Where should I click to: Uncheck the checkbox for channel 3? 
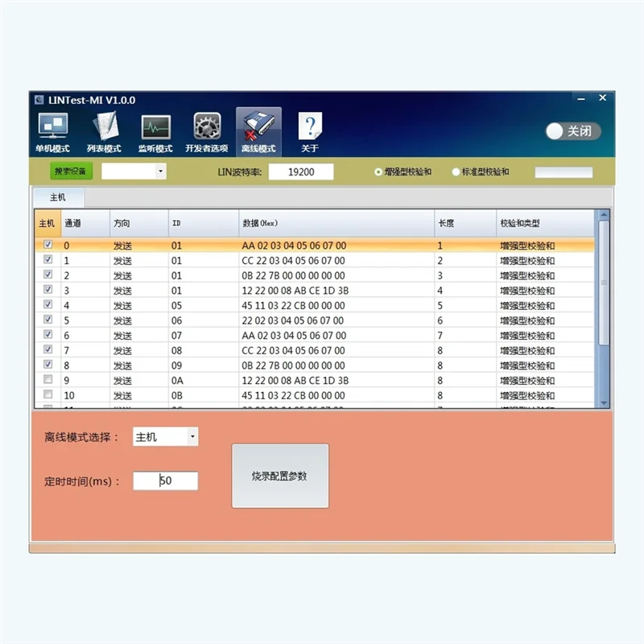(x=48, y=290)
